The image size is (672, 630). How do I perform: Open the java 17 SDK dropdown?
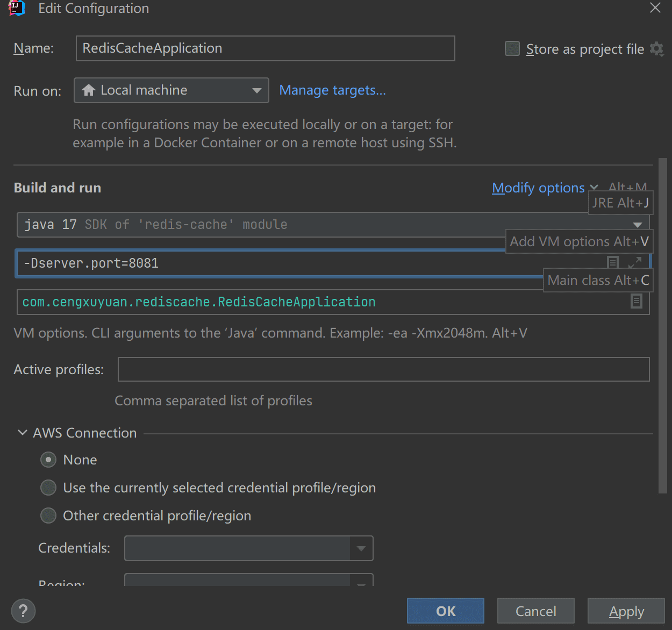pos(333,225)
